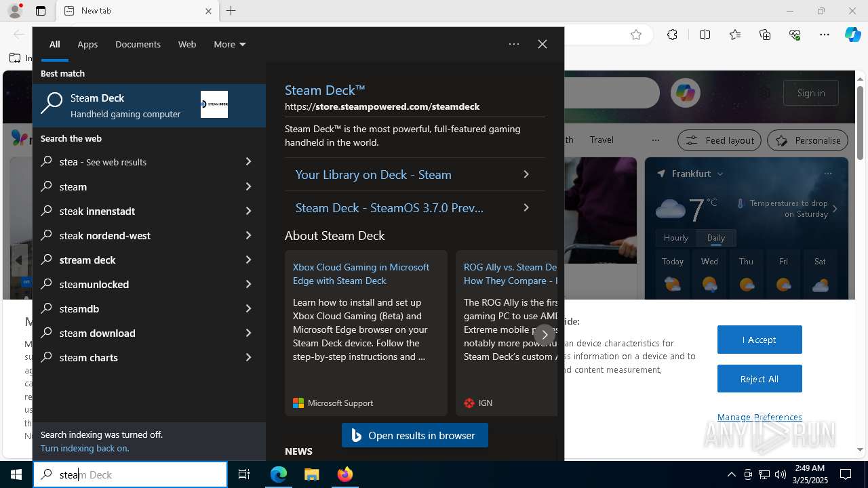
Task: Click 'Open results in browser' button
Action: [x=415, y=435]
